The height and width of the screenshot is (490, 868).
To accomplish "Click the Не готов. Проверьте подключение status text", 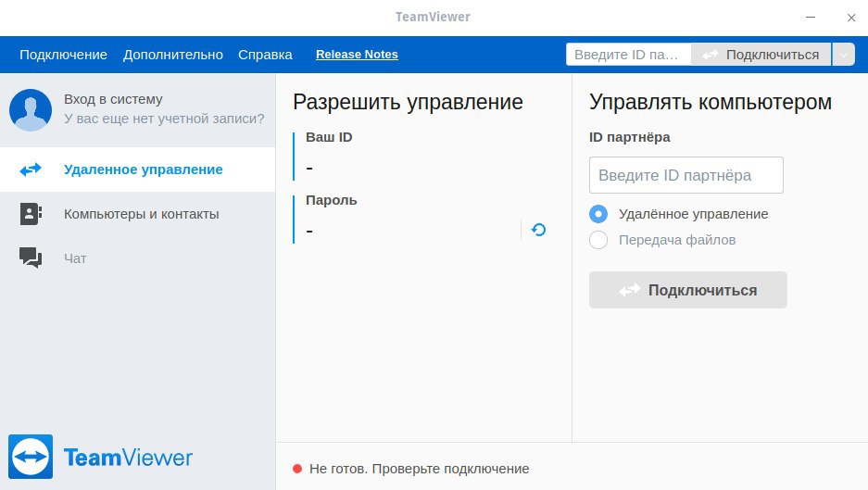I will pos(419,469).
